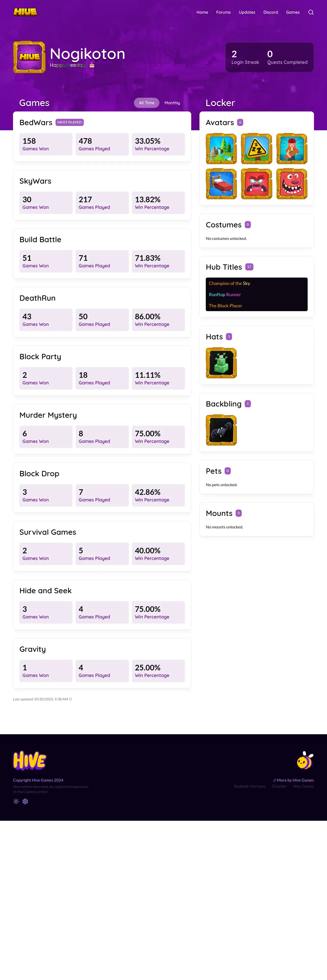
Task: Click last updated info icon
Action: pyautogui.click(x=71, y=699)
